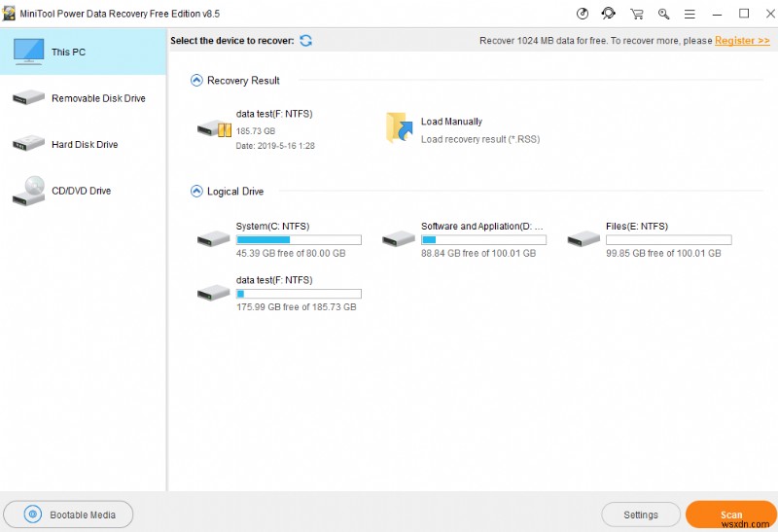This screenshot has width=778, height=532.
Task: Click the Load Manually folder icon
Action: pos(399,127)
